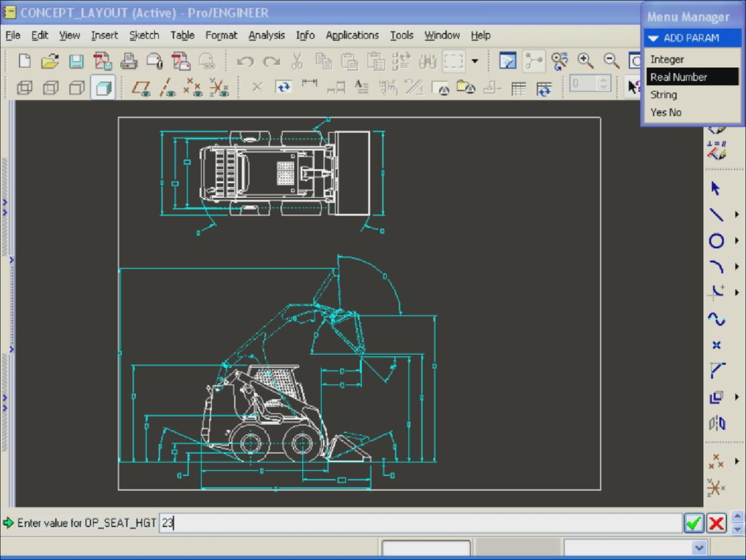
Task: Click the Insert table icon
Action: coord(519,88)
